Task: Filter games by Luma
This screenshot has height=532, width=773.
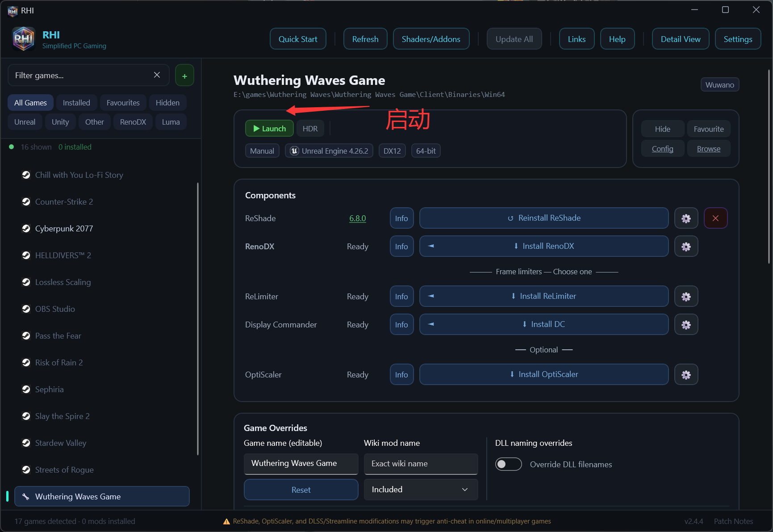Action: pos(171,122)
